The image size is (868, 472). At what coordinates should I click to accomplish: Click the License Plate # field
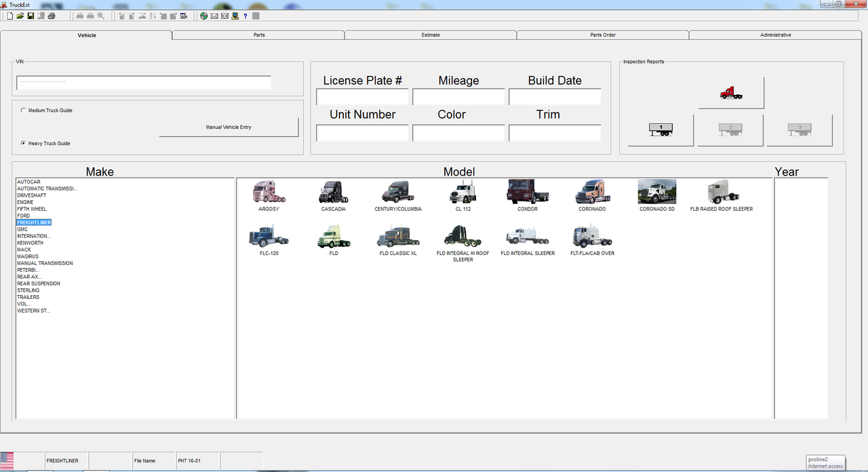pyautogui.click(x=363, y=97)
